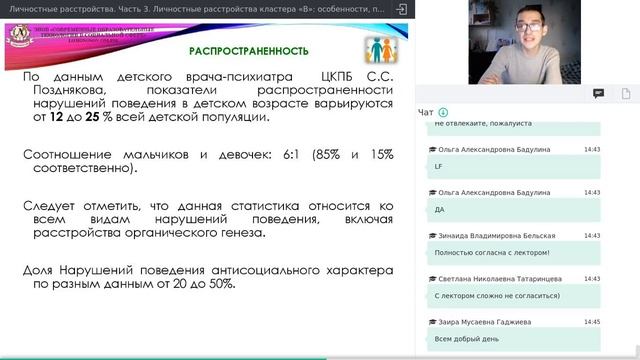Click the 'Чат' panel label

426,112
